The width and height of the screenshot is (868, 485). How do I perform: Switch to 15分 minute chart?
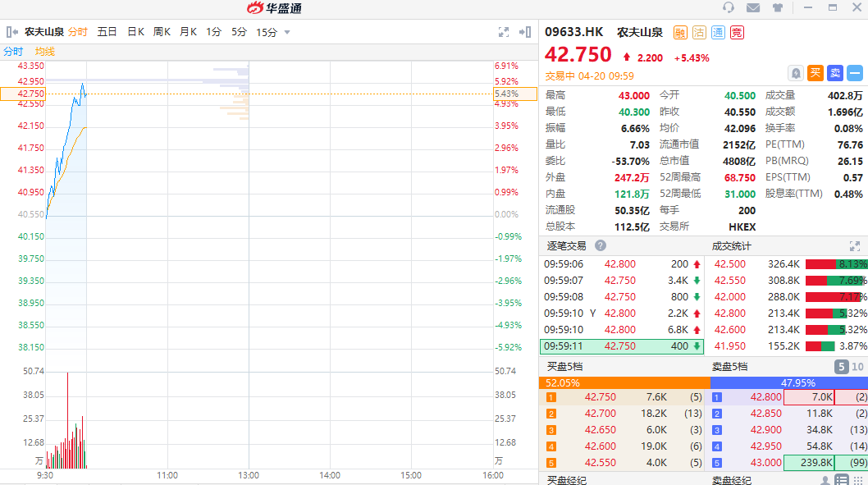click(x=267, y=32)
